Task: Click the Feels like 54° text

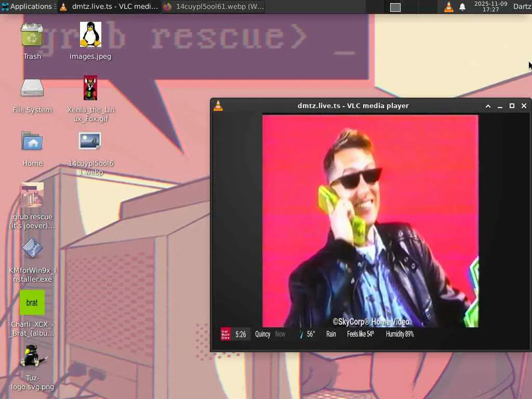Action: 361,334
